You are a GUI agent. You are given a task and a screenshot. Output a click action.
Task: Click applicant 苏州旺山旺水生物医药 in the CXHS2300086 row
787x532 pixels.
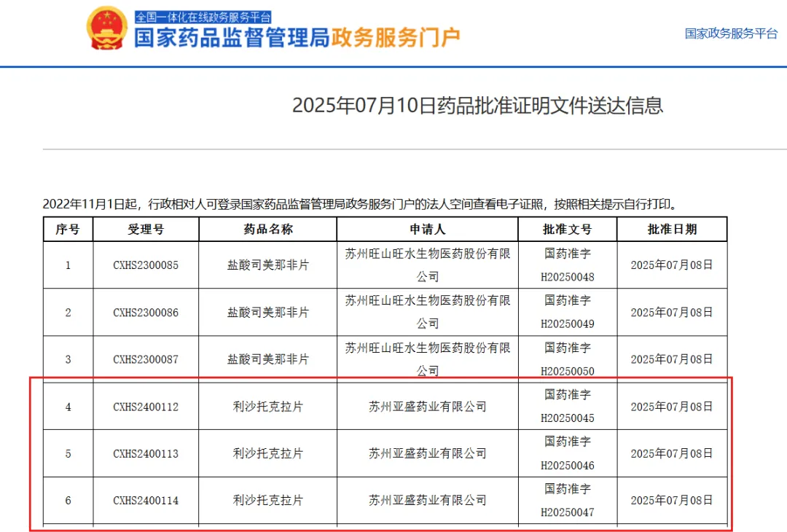pyautogui.click(x=428, y=312)
